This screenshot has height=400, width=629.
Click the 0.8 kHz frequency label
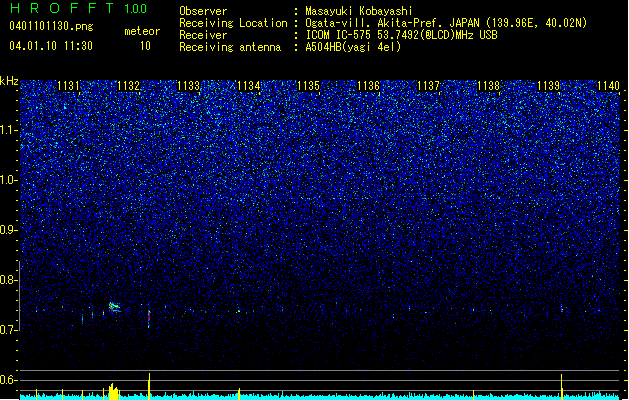click(8, 280)
